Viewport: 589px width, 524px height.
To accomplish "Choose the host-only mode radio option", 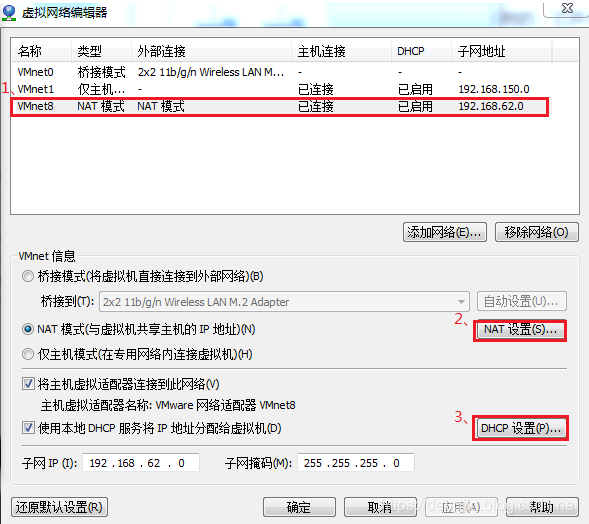I will [28, 354].
